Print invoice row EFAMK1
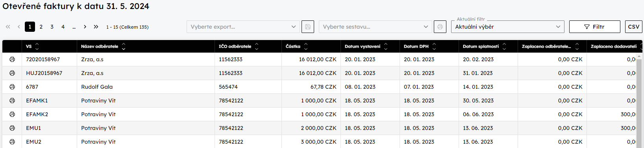This screenshot has width=644, height=148. [12, 100]
